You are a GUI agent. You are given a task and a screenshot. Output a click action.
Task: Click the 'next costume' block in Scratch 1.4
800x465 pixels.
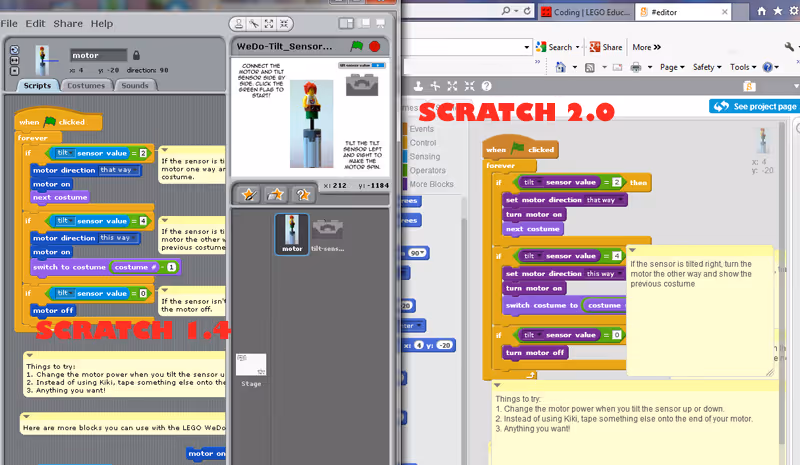click(60, 198)
